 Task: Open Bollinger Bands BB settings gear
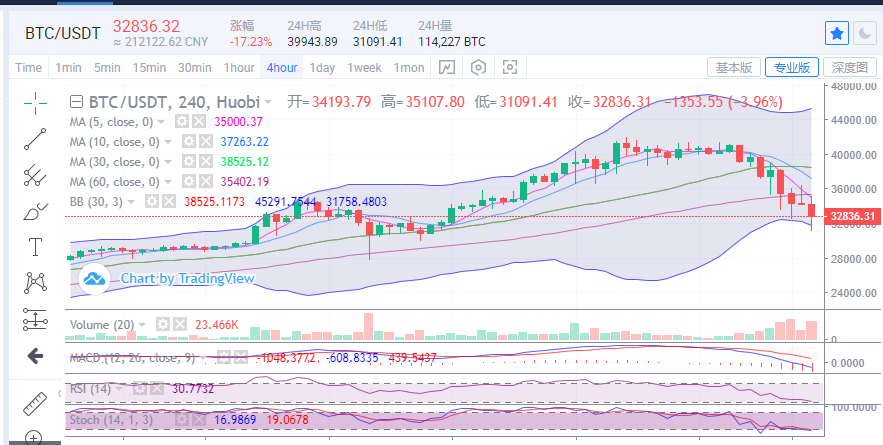pos(151,202)
